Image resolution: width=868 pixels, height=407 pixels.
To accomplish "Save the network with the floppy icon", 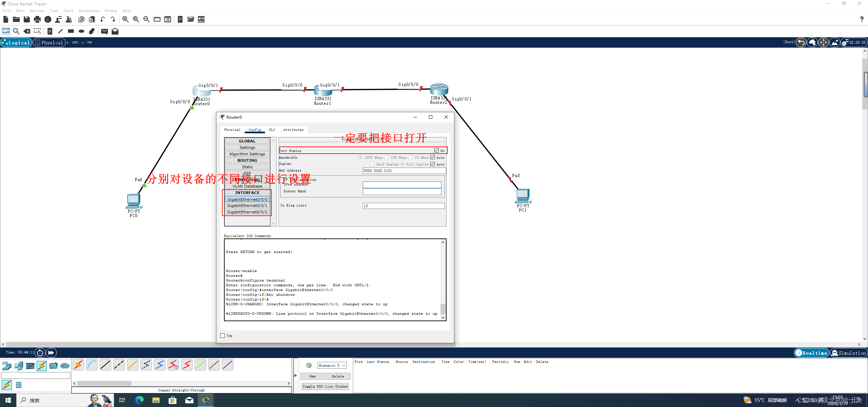I will (27, 19).
